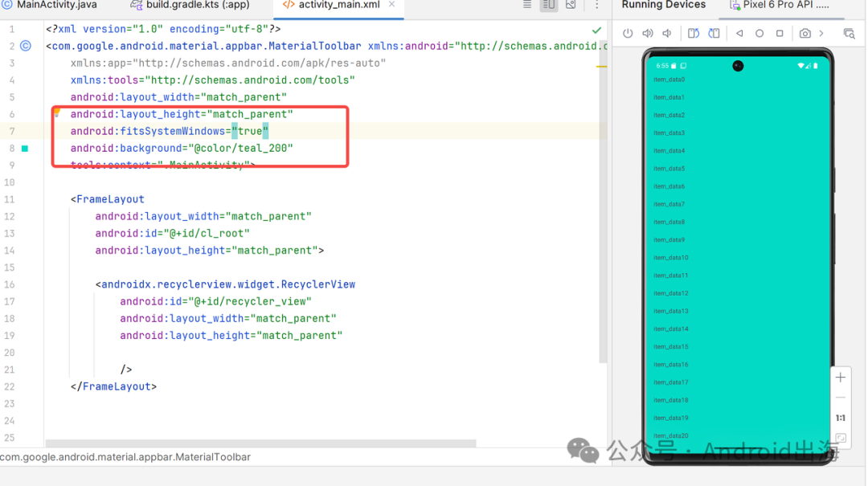The image size is (868, 486).
Task: Click the xmlns:tools attribute on line 4
Action: tap(212, 80)
